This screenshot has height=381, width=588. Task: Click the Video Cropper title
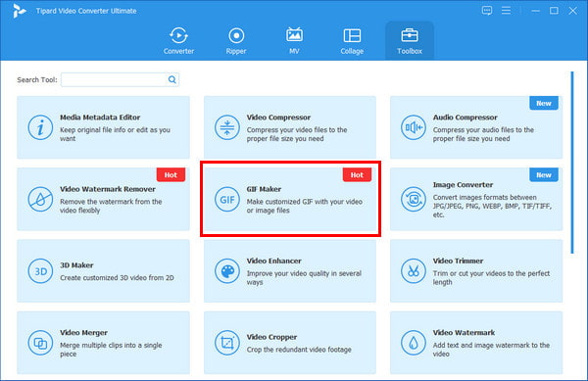click(271, 337)
